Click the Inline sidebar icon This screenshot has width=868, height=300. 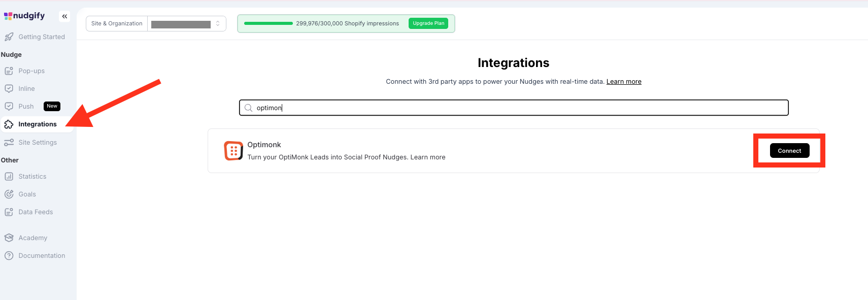click(9, 89)
